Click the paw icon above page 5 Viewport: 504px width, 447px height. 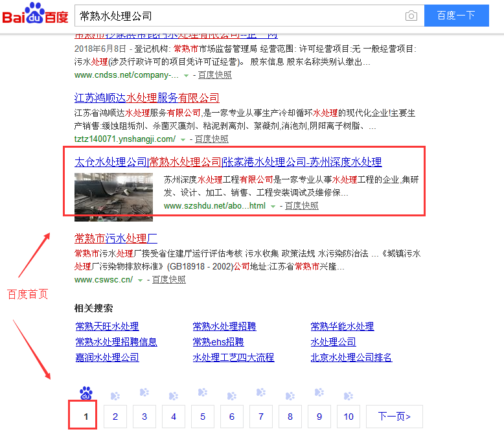coord(203,393)
